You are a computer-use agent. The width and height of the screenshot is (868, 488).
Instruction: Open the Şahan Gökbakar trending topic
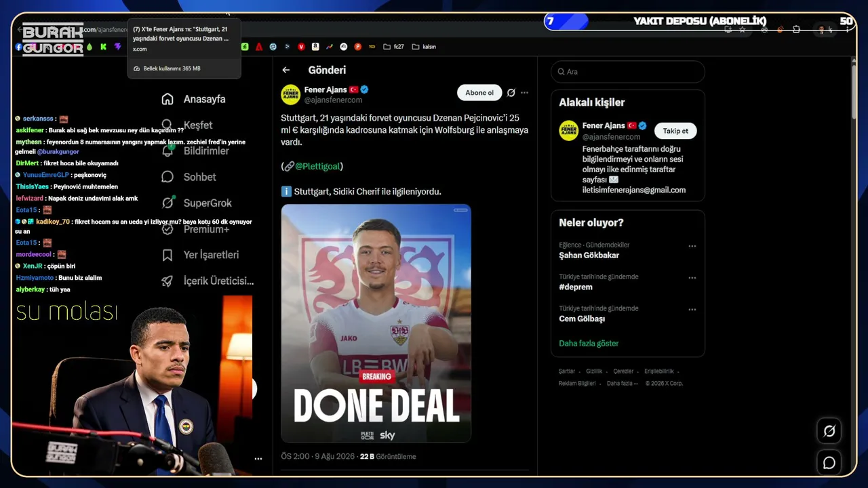coord(589,256)
